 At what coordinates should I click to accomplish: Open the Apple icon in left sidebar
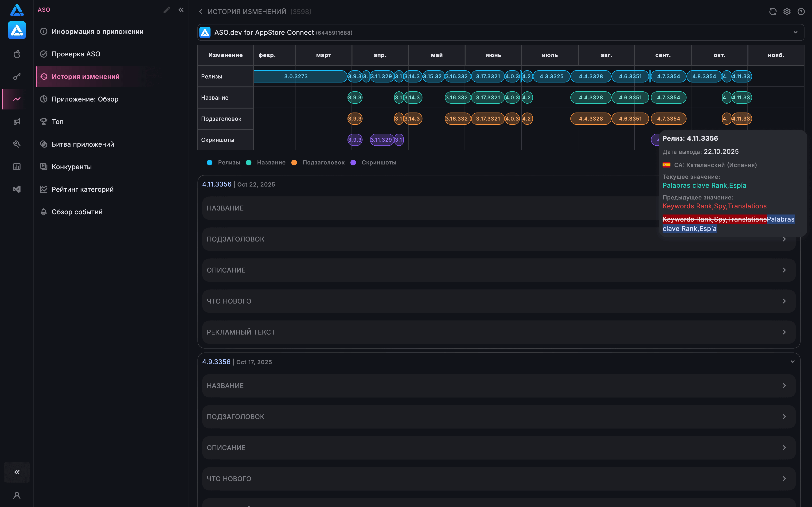tap(17, 54)
